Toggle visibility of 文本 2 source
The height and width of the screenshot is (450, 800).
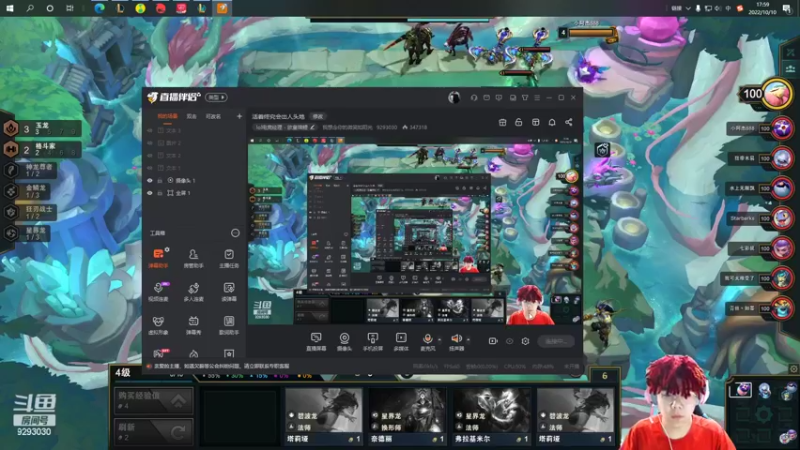point(149,156)
